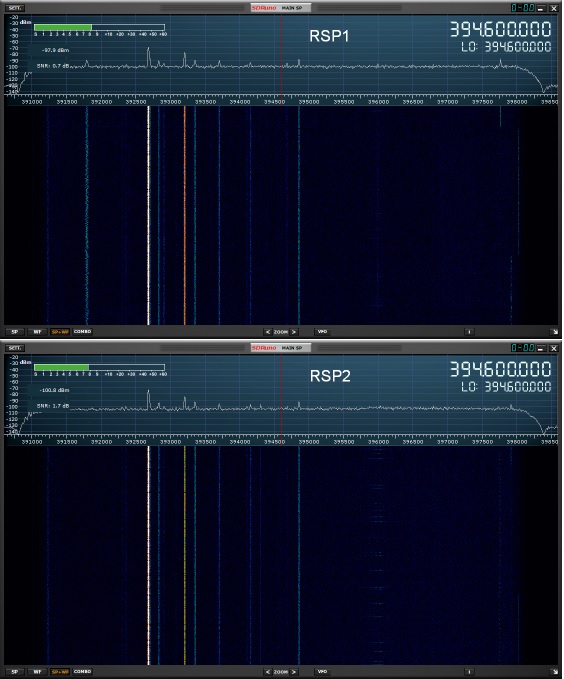Screen dimensions: 564x679
Task: Click green S-meter bar in RSP2 window
Action: click(x=62, y=367)
